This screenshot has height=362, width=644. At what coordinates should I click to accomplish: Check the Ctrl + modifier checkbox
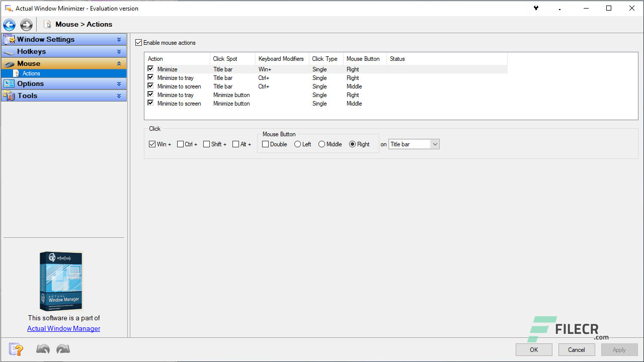[180, 144]
